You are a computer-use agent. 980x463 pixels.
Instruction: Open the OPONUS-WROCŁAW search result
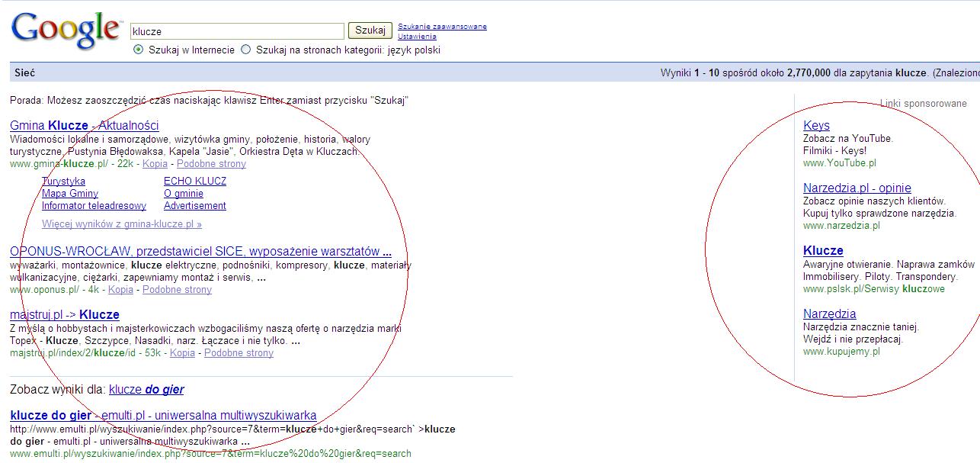click(x=200, y=252)
